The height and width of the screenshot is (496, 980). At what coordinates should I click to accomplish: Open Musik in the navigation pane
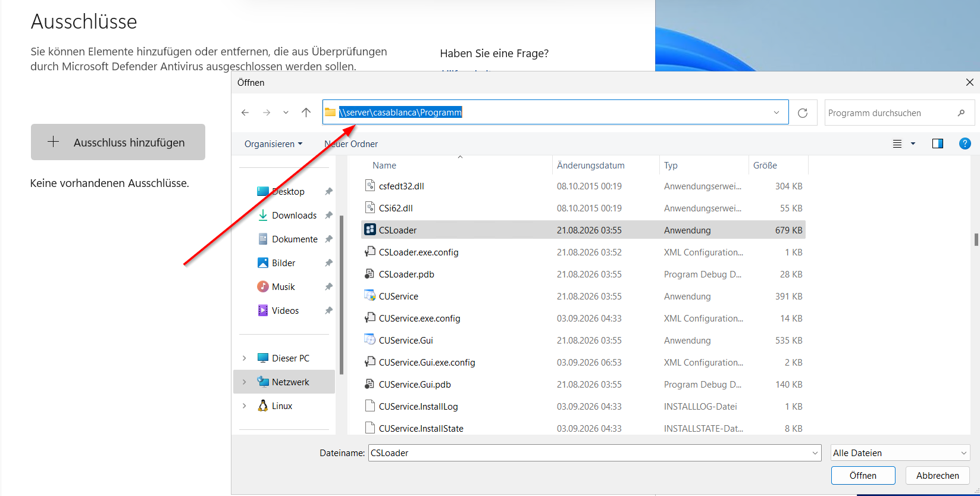pyautogui.click(x=283, y=286)
